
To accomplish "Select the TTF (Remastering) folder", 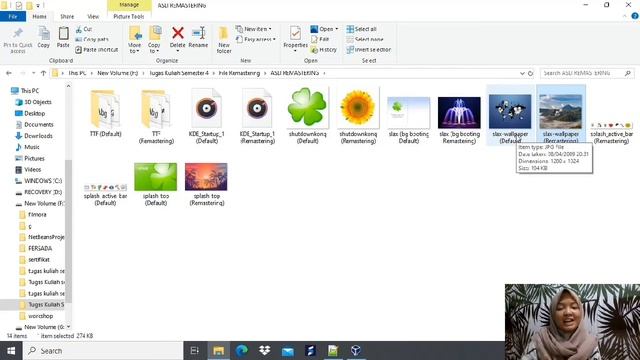I will (x=156, y=117).
